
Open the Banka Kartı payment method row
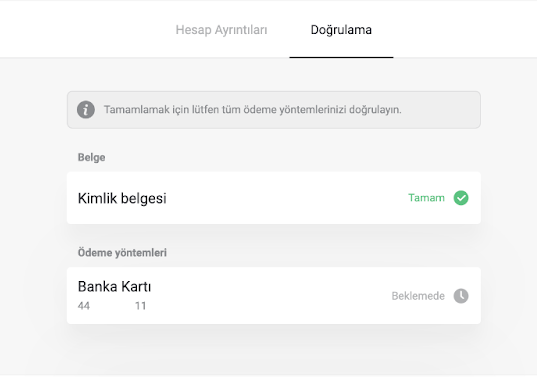pyautogui.click(x=274, y=296)
